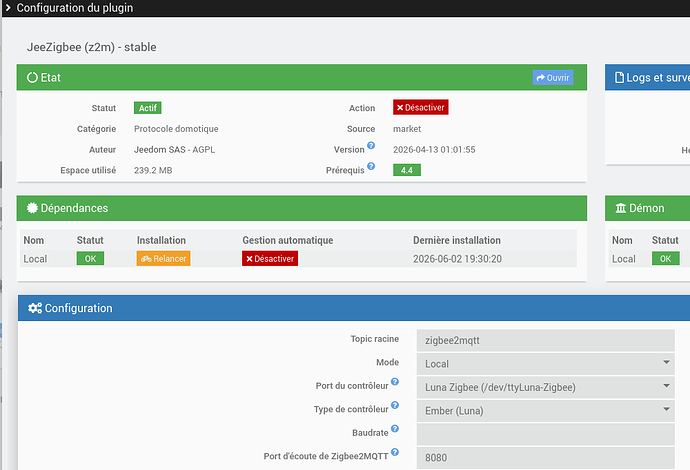Screen dimensions: 690x470
Task: Click the Jeedom SAS - AGPL author text
Action: click(x=174, y=150)
